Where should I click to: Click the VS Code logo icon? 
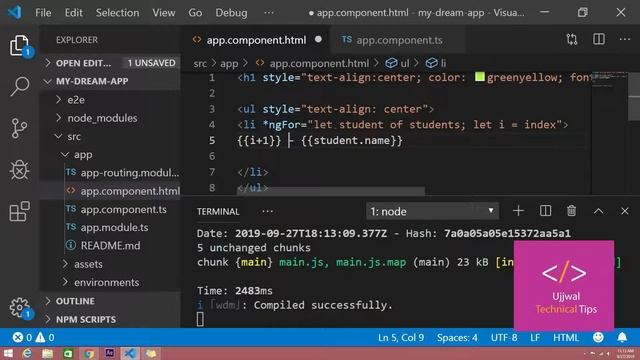pos(15,12)
